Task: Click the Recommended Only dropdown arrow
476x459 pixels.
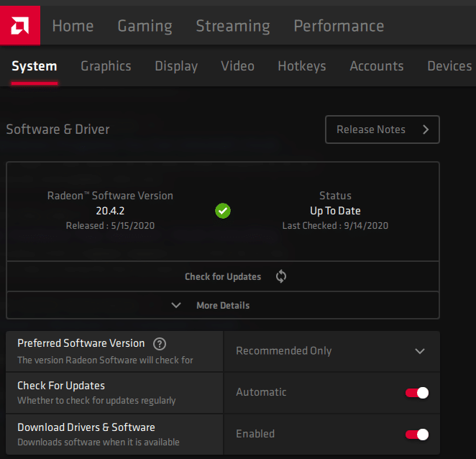Action: coord(420,352)
